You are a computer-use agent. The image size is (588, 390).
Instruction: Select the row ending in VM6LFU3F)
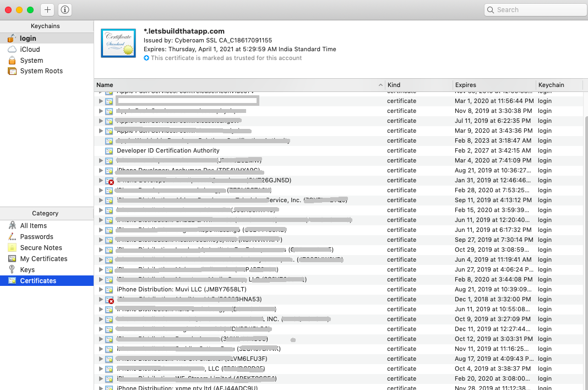click(x=338, y=359)
